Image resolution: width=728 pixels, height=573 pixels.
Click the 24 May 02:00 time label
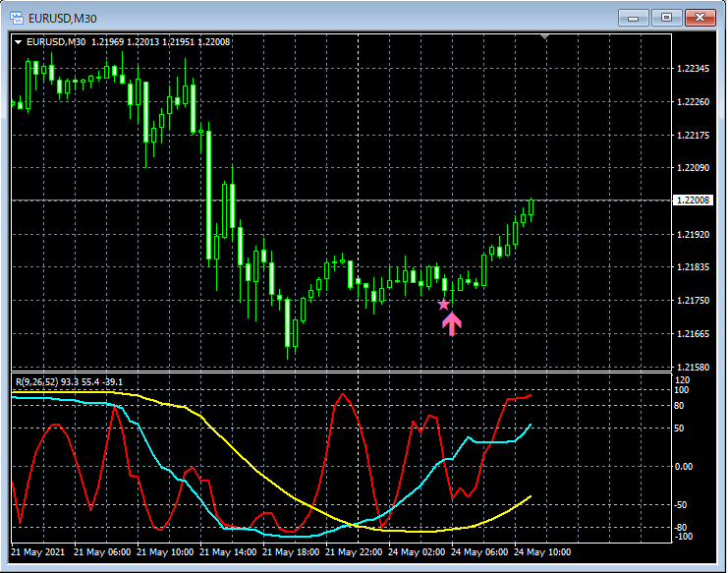click(x=417, y=552)
